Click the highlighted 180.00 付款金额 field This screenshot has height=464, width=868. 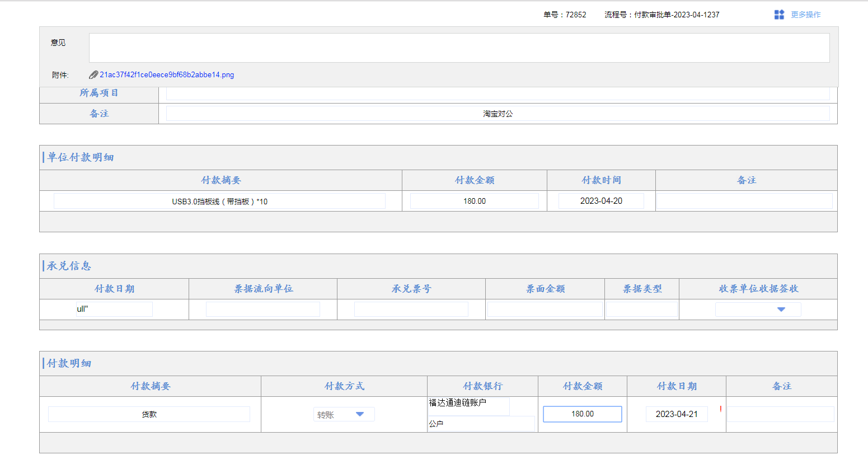(x=583, y=414)
